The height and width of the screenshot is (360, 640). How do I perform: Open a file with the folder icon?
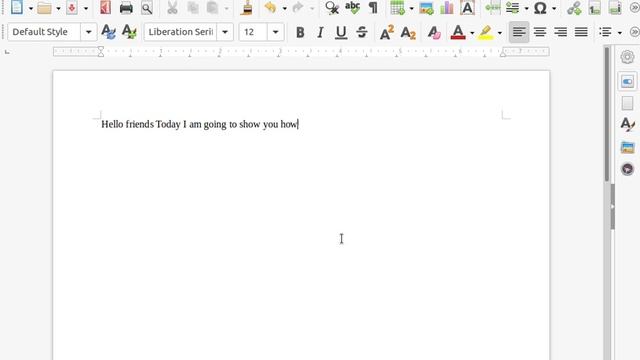[x=44, y=8]
